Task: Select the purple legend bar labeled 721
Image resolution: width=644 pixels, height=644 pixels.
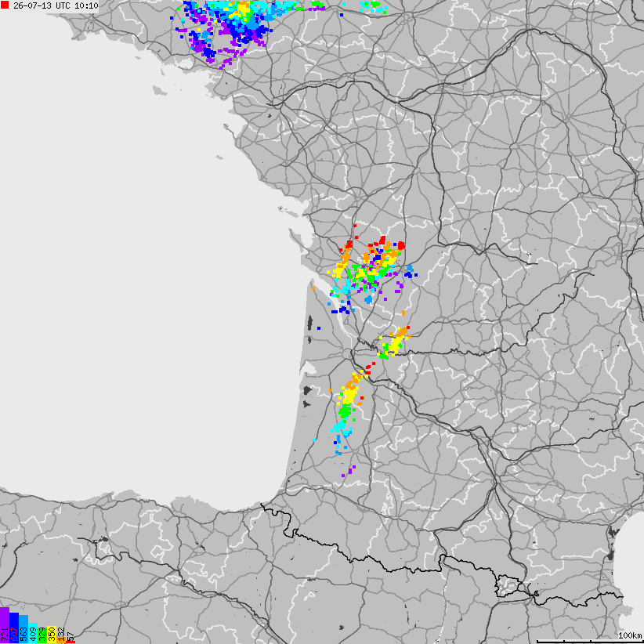Action: coord(5,625)
